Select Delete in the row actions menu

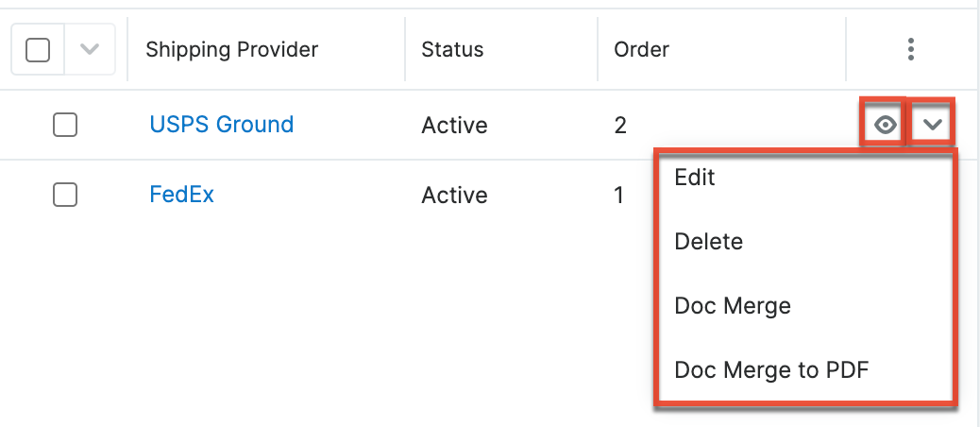point(708,242)
